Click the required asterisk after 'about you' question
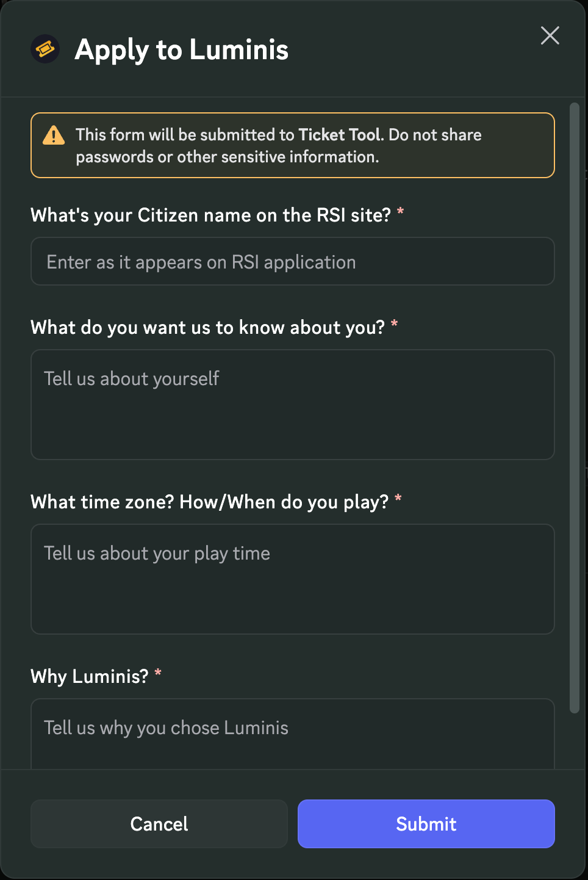Viewport: 588px width, 880px height. pos(395,325)
